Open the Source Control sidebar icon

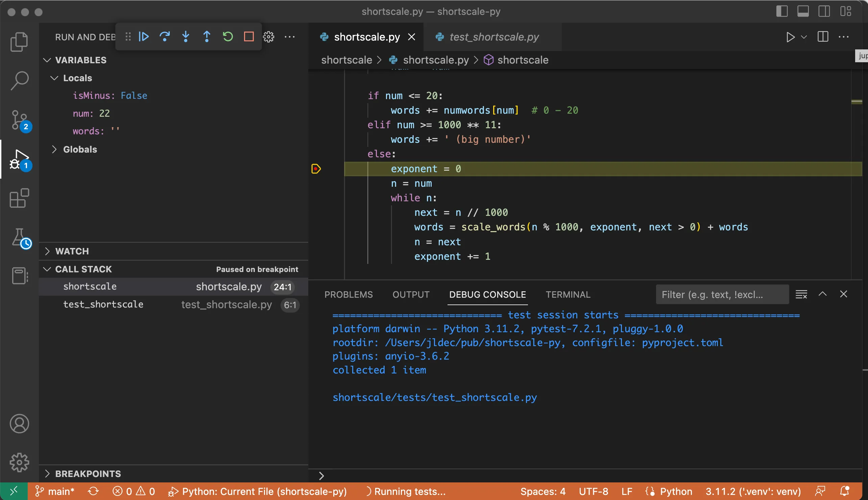[19, 121]
